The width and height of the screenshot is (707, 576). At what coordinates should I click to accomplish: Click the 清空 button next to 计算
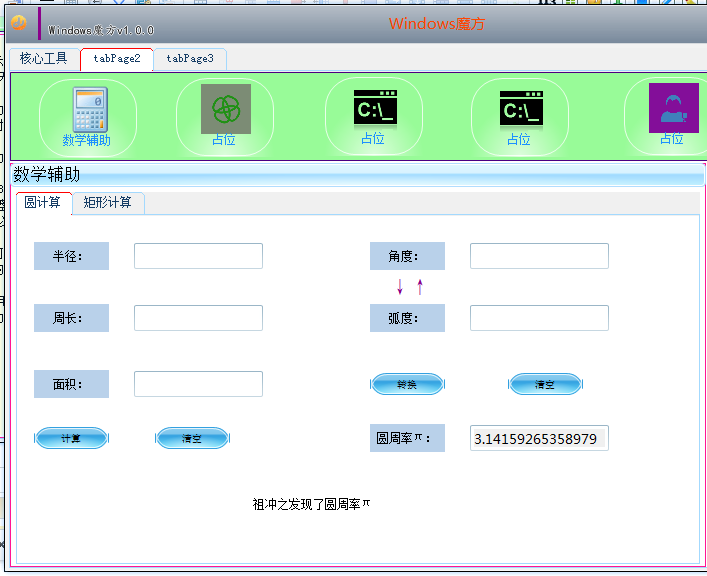click(x=192, y=438)
